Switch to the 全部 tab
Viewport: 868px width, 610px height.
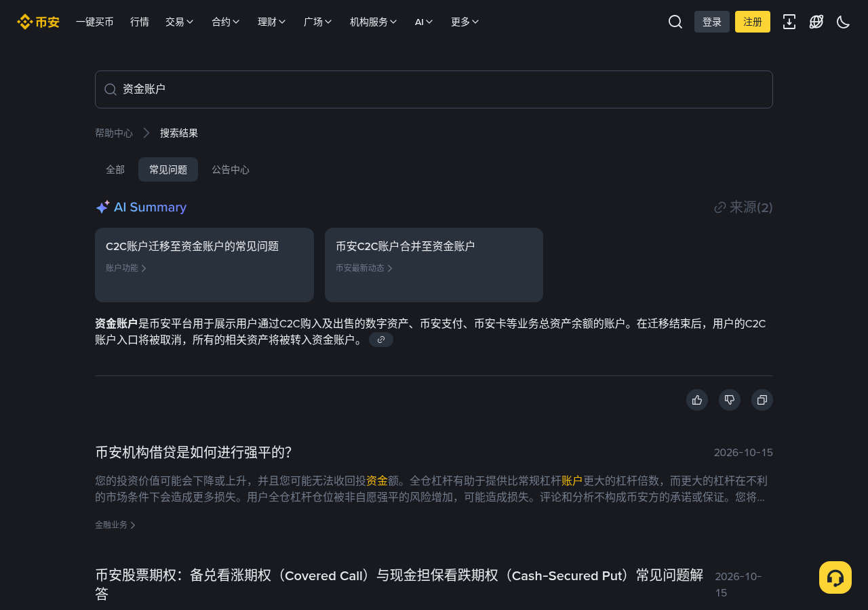point(115,169)
